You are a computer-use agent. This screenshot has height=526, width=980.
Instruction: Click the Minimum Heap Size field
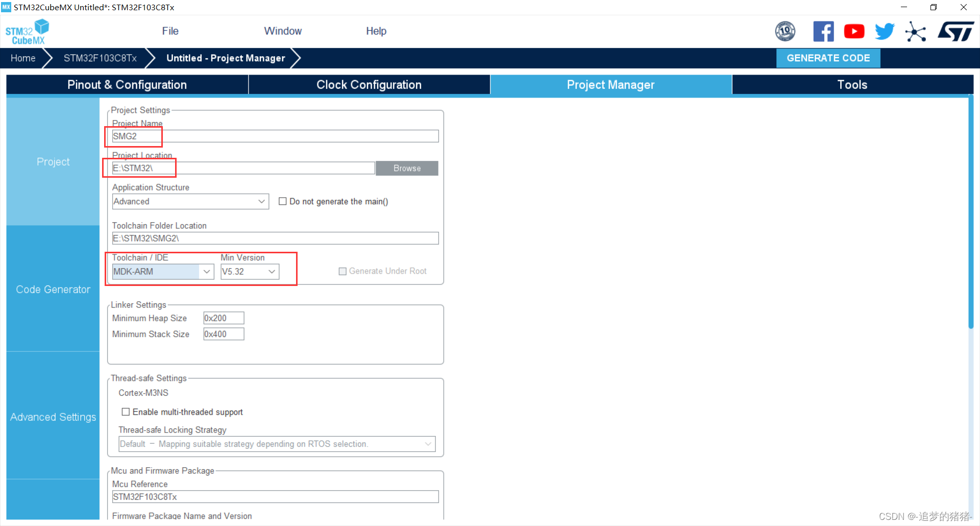[224, 318]
